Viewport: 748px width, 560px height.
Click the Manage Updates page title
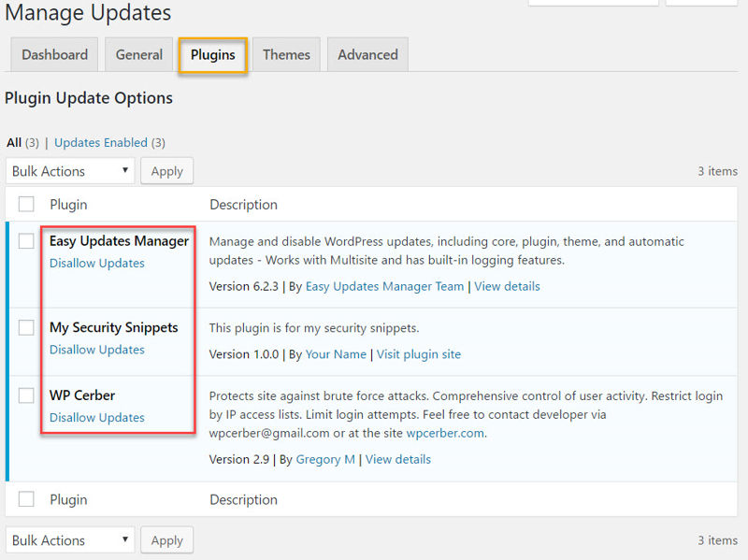point(88,12)
